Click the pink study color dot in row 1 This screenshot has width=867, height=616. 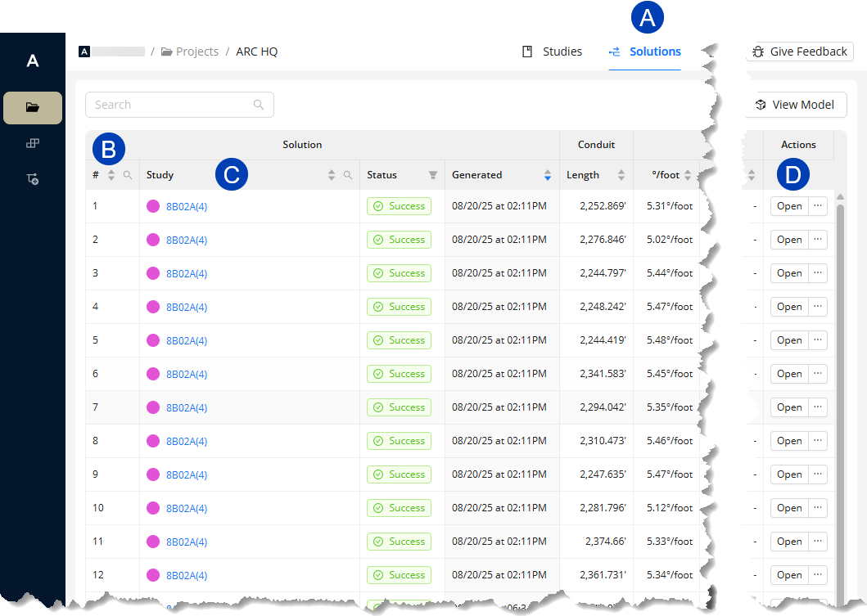click(x=153, y=206)
